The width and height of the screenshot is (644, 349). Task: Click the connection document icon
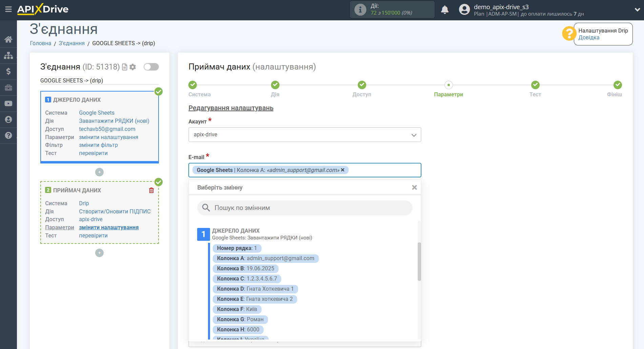coord(125,67)
